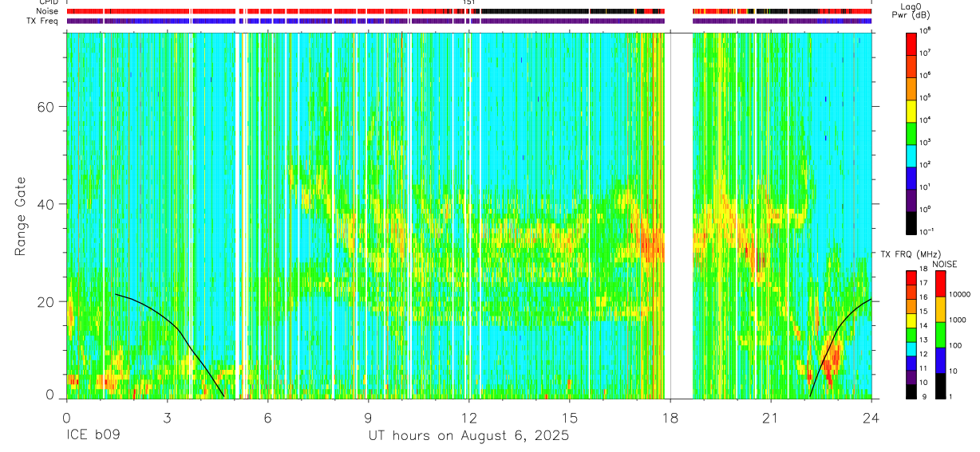Click 'UT hours on August 6, 2025' axis title
980x452 pixels.
click(x=468, y=436)
